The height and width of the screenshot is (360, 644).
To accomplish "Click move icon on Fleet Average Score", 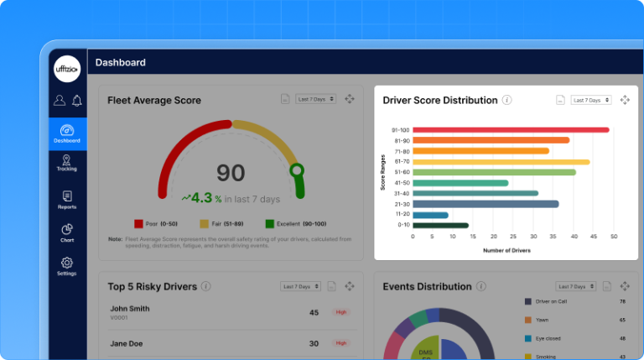I will tap(350, 99).
